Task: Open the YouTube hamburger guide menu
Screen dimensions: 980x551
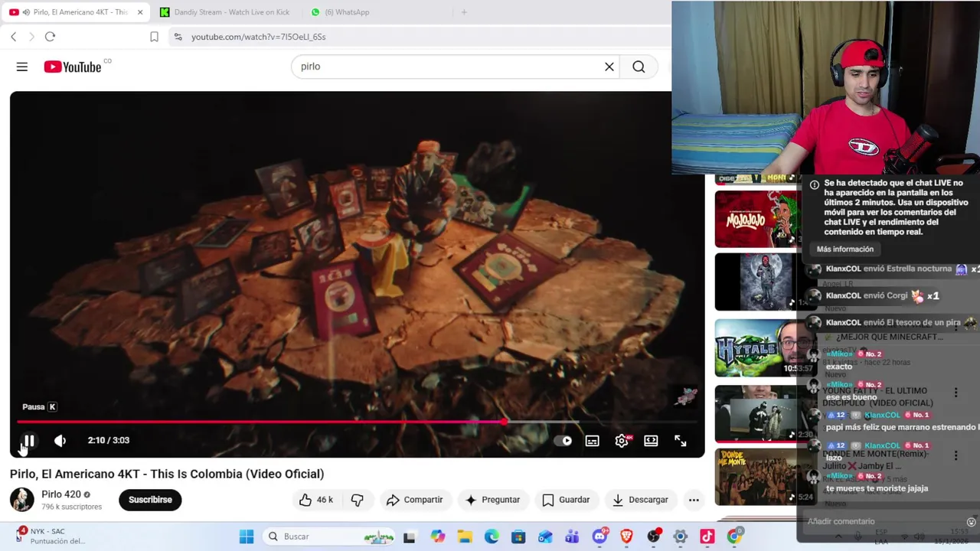Action: coord(22,67)
